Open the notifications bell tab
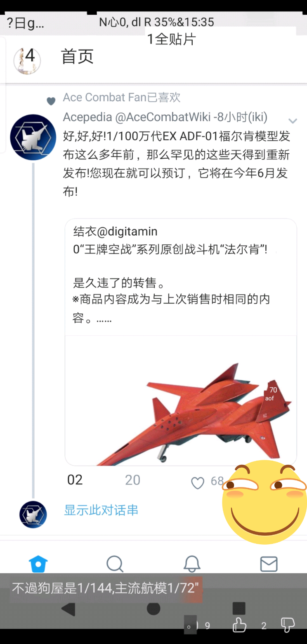The image size is (307, 644). click(192, 563)
